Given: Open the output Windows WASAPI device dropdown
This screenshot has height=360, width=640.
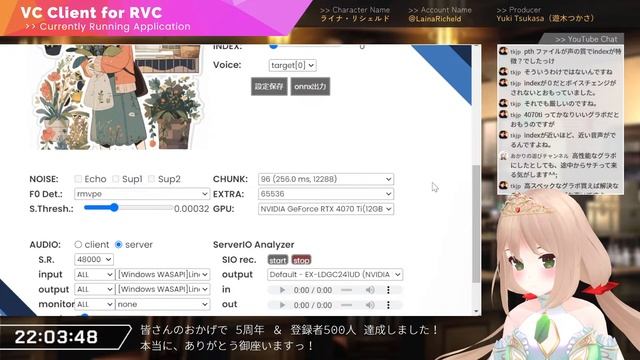Looking at the screenshot, I should [163, 289].
